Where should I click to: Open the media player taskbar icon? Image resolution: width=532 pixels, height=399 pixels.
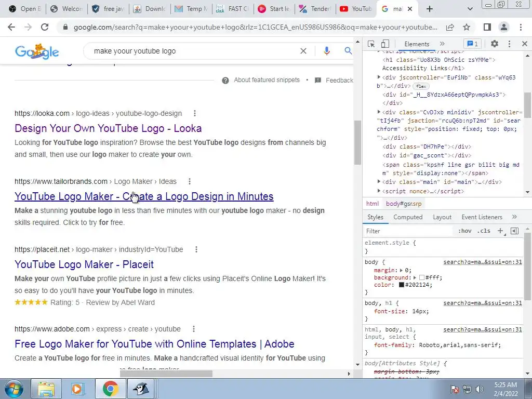pos(77,389)
